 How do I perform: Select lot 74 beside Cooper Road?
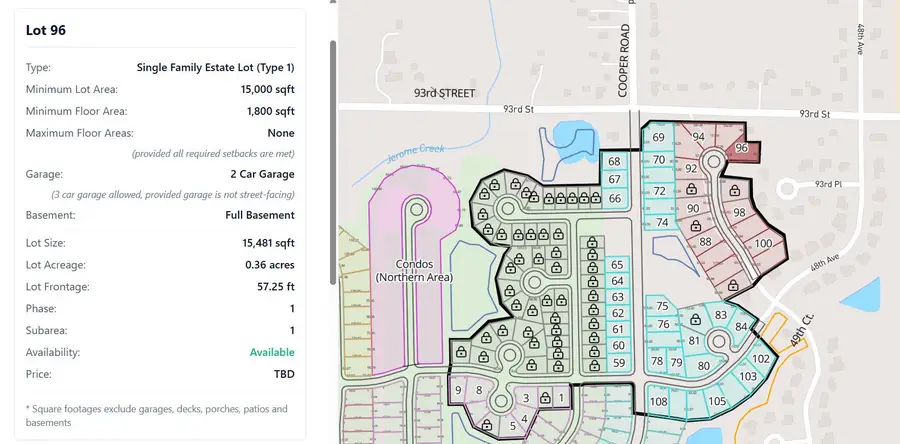661,222
